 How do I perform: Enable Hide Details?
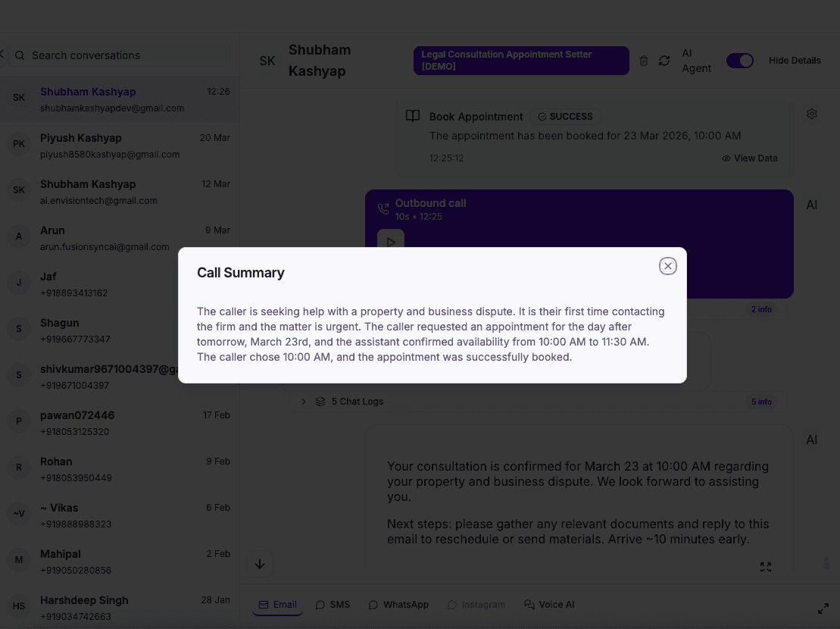pos(795,61)
